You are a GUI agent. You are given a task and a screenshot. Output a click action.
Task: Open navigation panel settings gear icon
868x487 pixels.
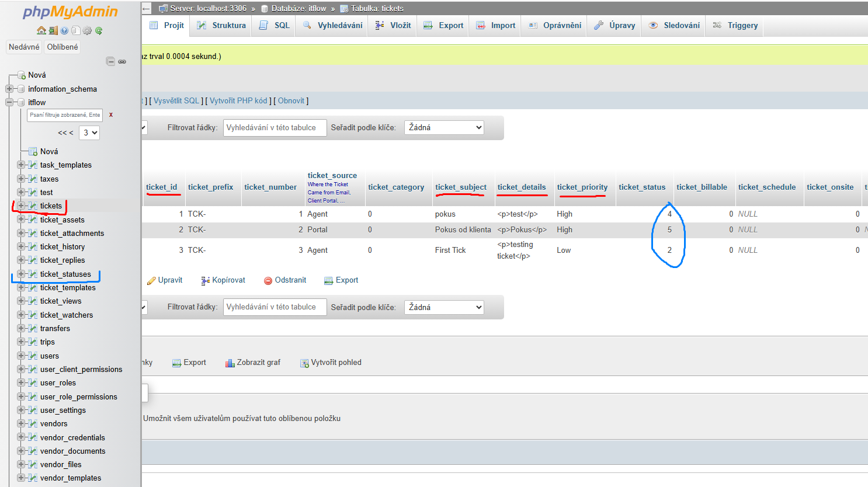87,30
